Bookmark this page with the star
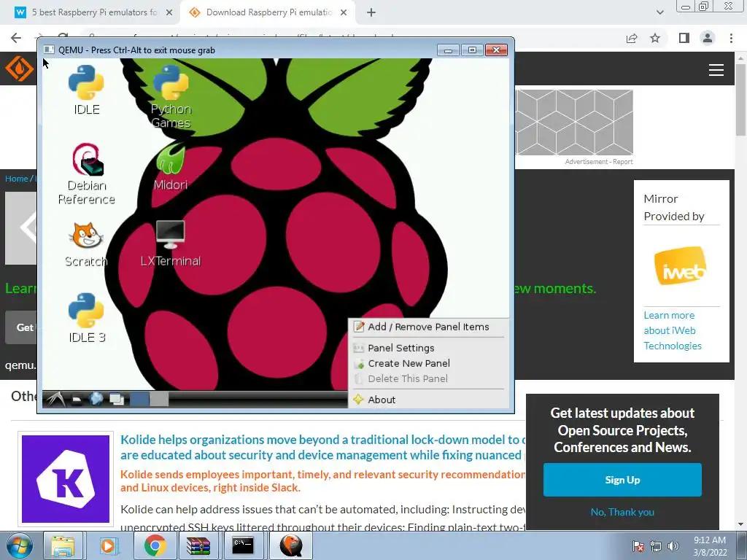This screenshot has height=560, width=747. pyautogui.click(x=655, y=38)
